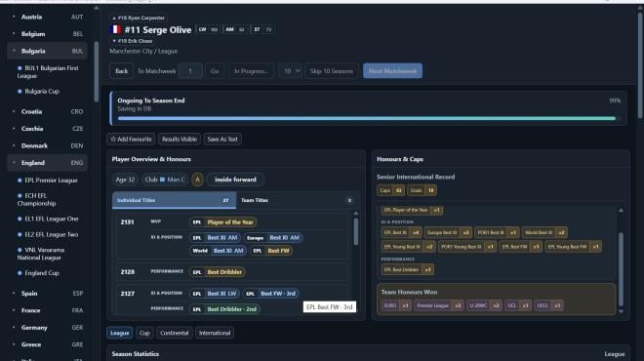
Task: Click Skip 10 Seasons button
Action: pyautogui.click(x=332, y=71)
